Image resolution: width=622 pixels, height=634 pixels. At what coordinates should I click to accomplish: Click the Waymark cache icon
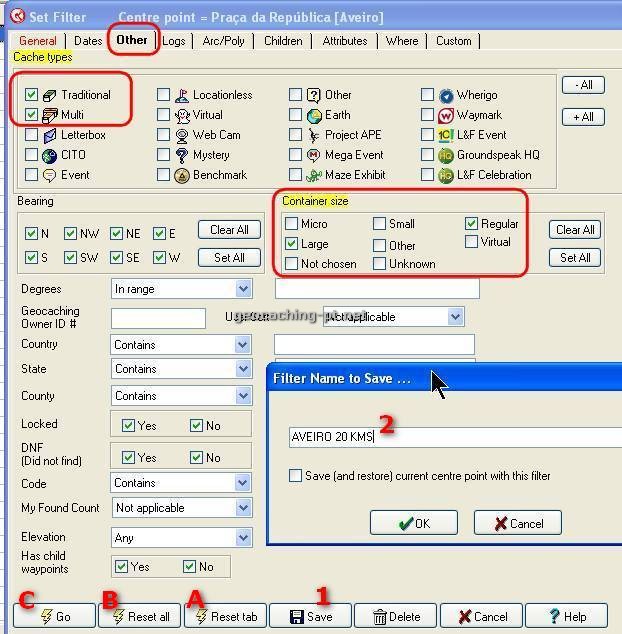click(446, 115)
